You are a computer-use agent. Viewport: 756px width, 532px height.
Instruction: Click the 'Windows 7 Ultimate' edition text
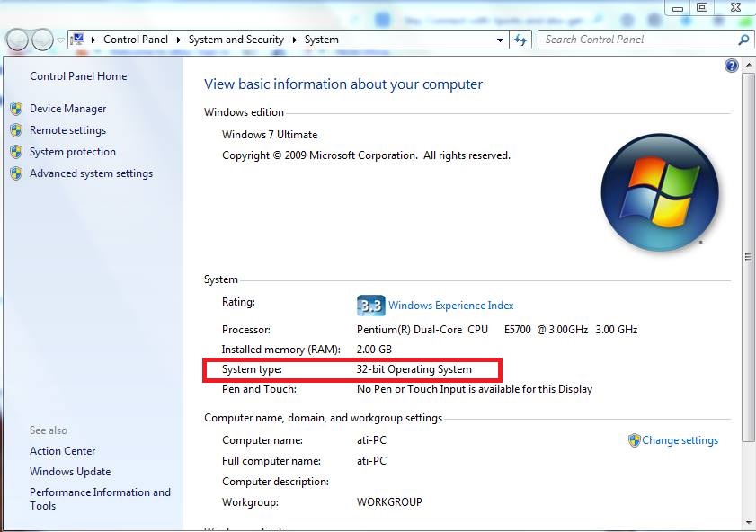coord(270,135)
